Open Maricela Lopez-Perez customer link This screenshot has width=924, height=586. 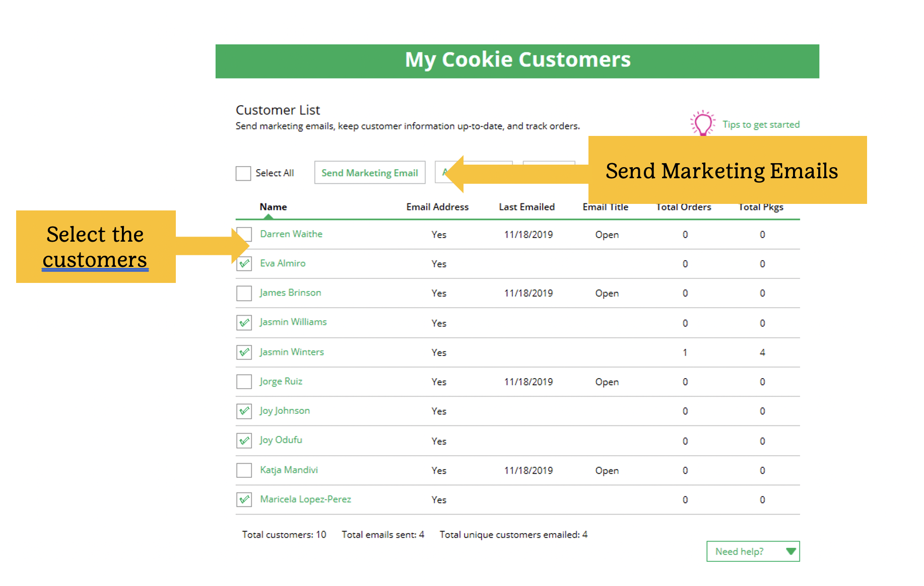[305, 499]
